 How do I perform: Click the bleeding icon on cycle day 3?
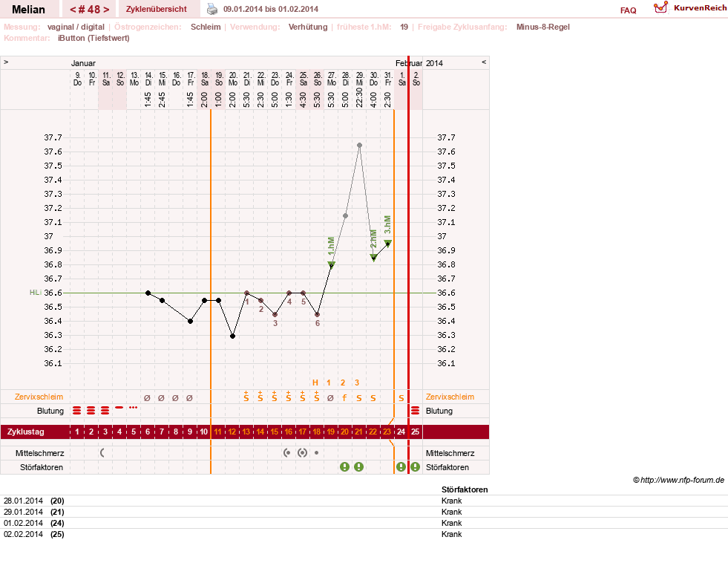(x=105, y=410)
